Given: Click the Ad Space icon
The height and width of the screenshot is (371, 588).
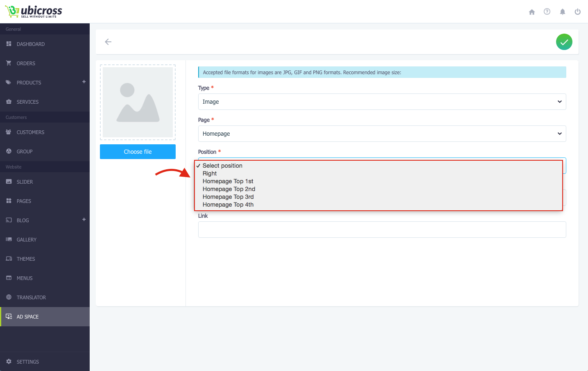Looking at the screenshot, I should tap(9, 316).
